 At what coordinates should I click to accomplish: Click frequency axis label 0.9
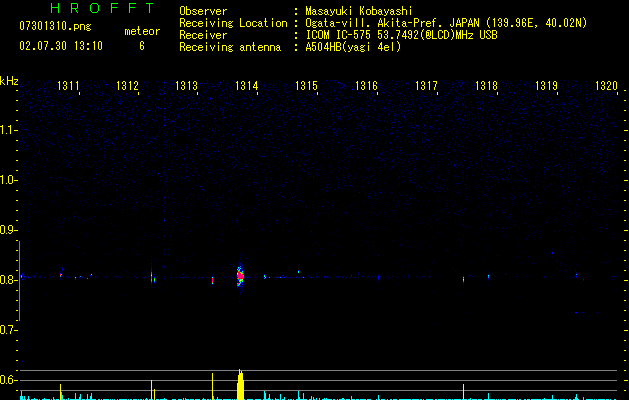pos(8,230)
